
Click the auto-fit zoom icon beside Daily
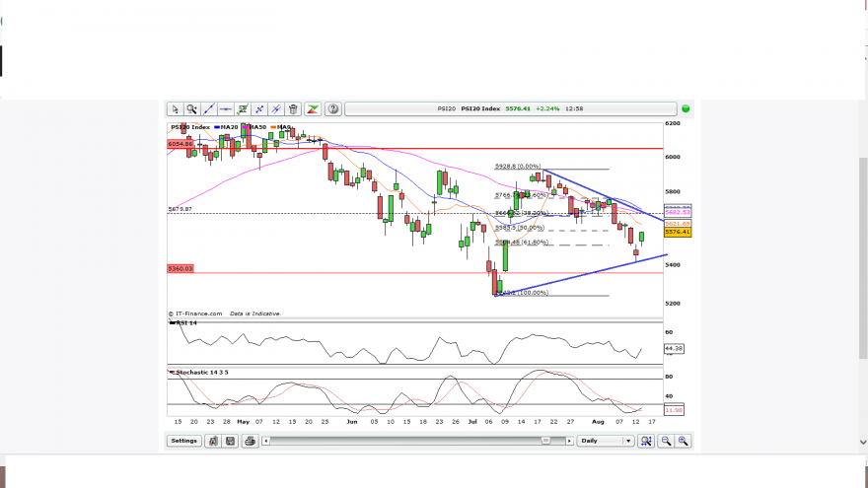coord(645,441)
